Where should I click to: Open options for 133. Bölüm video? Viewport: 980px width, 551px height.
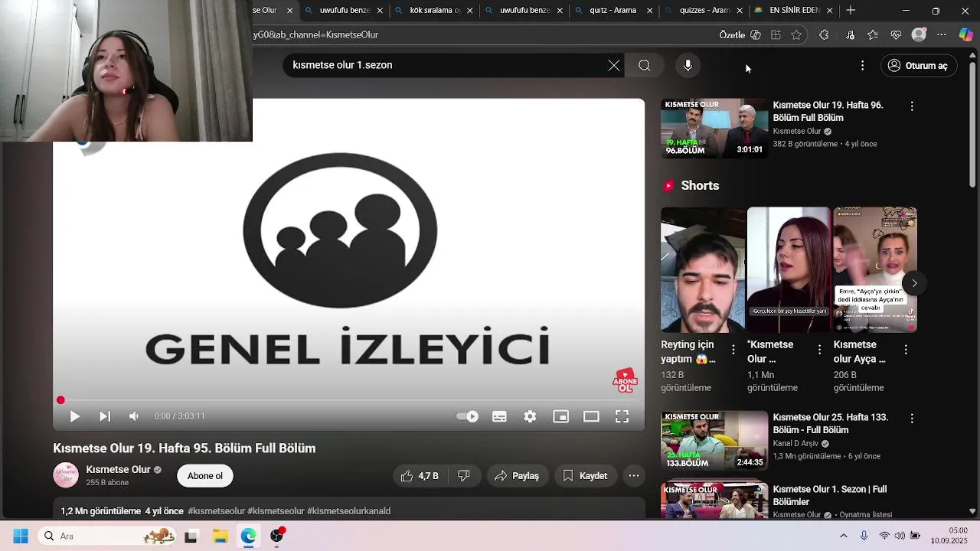[x=912, y=419]
